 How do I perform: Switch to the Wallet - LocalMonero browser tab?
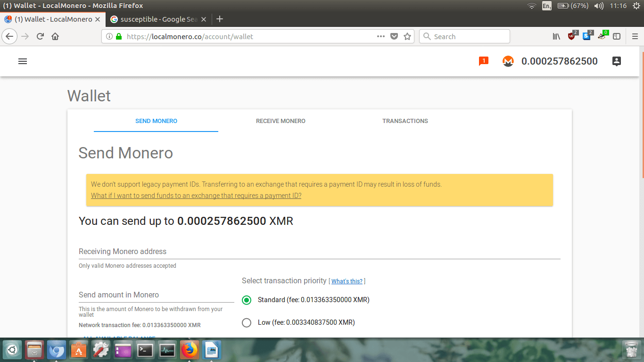(53, 19)
